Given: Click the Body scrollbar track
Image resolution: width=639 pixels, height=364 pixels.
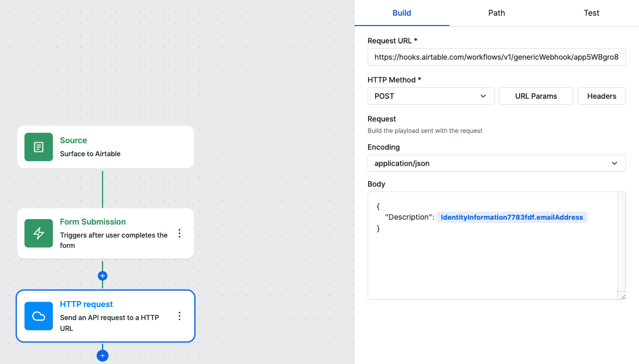Looking at the screenshot, I should coord(622,242).
